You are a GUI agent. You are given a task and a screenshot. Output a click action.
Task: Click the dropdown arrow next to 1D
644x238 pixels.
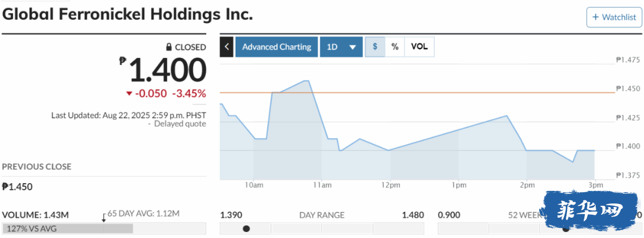click(352, 47)
